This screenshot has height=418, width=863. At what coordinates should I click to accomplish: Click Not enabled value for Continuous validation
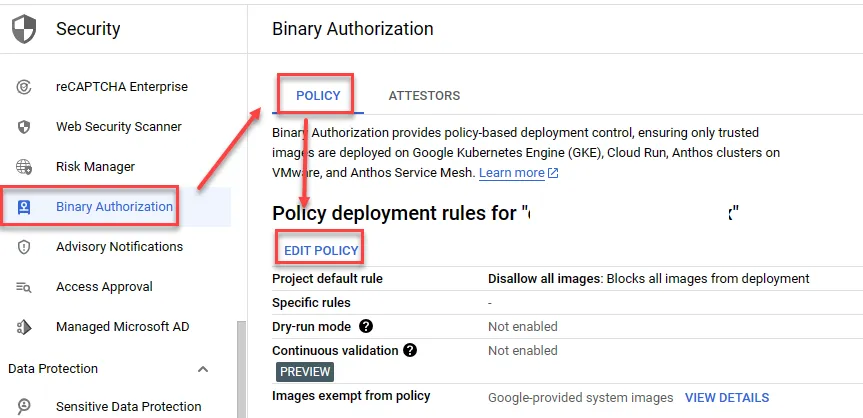click(x=522, y=351)
